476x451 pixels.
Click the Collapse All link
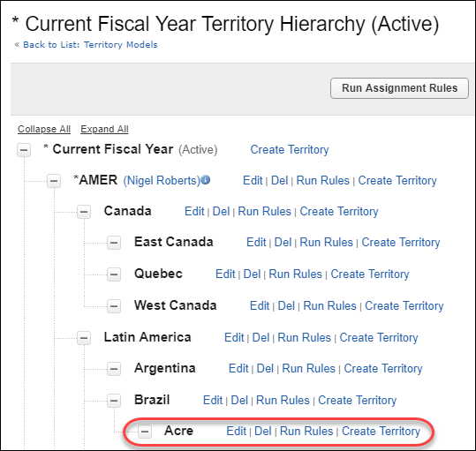pos(44,129)
